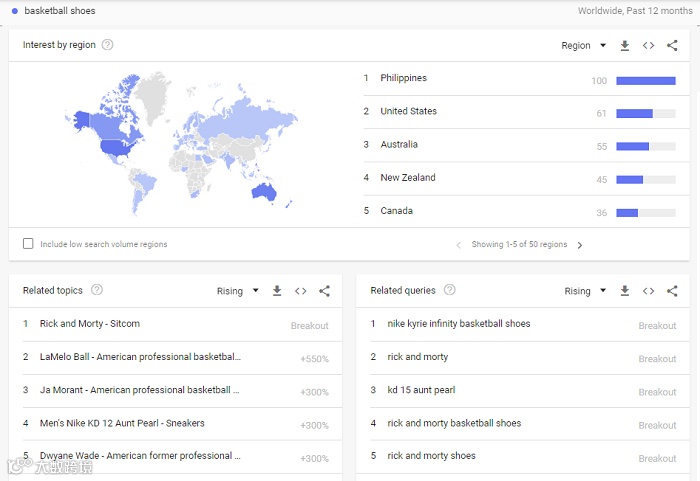Open Rising dropdown in Related topics

click(x=238, y=291)
